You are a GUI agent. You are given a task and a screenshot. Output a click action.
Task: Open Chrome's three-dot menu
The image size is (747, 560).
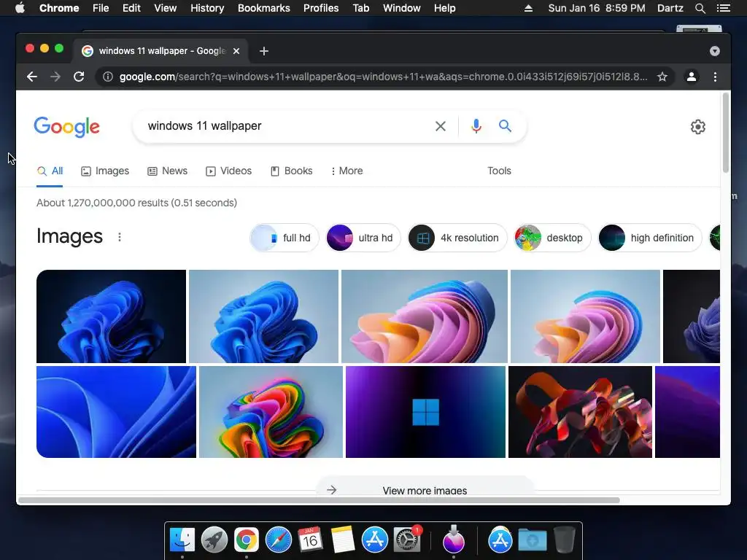(715, 77)
